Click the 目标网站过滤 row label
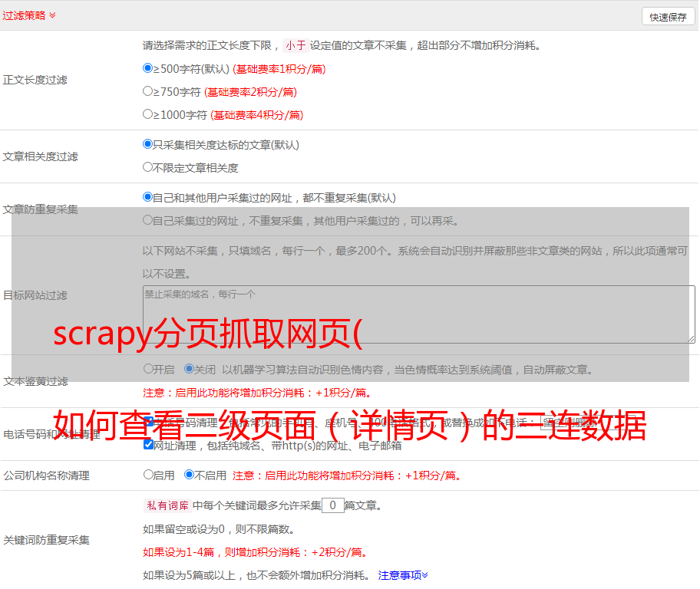This screenshot has height=589, width=700. coord(35,295)
